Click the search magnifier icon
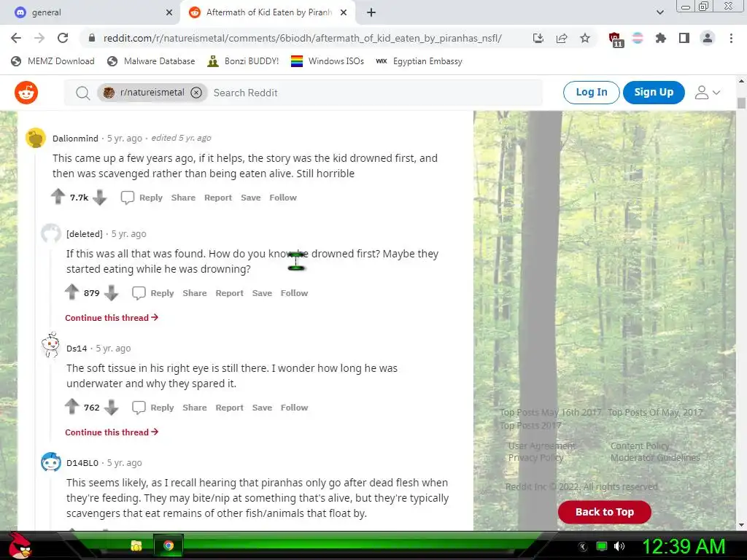The image size is (747, 560). pyautogui.click(x=83, y=93)
